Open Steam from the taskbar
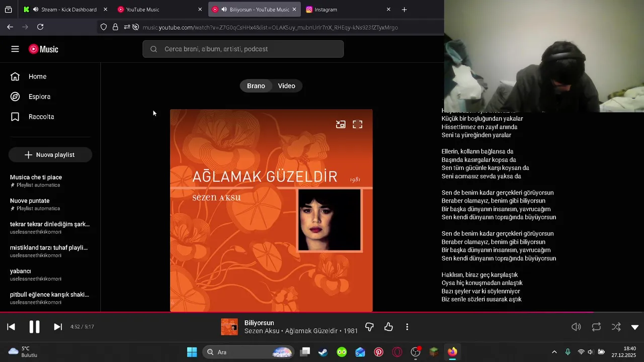Viewport: 644px width, 362px height. tap(323, 352)
